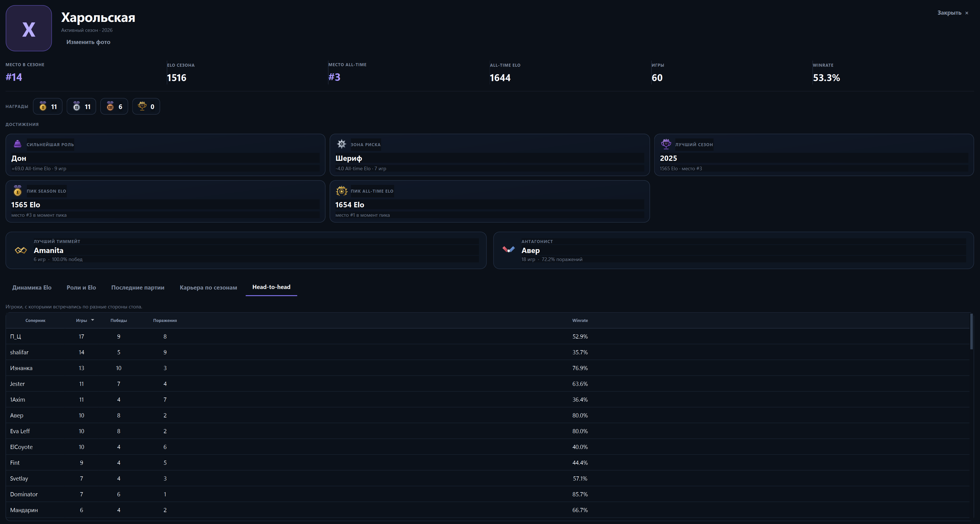Click the 2025 best season value

[668, 158]
